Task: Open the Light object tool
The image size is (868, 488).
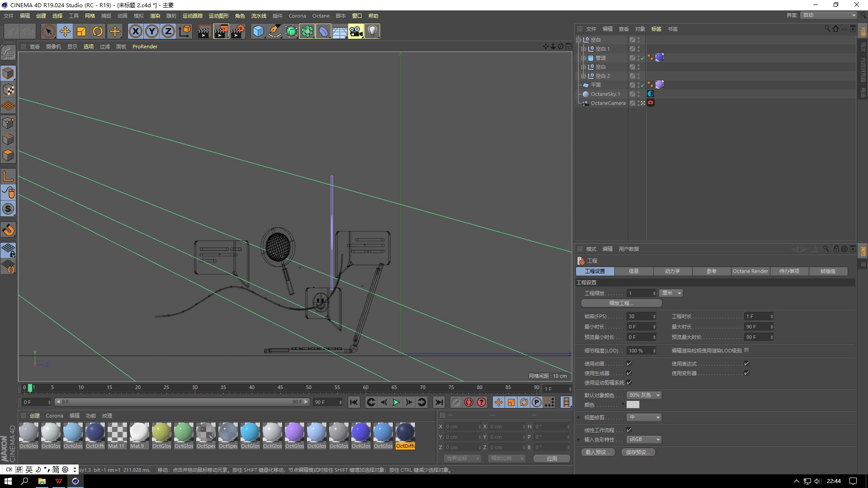Action: coord(372,31)
